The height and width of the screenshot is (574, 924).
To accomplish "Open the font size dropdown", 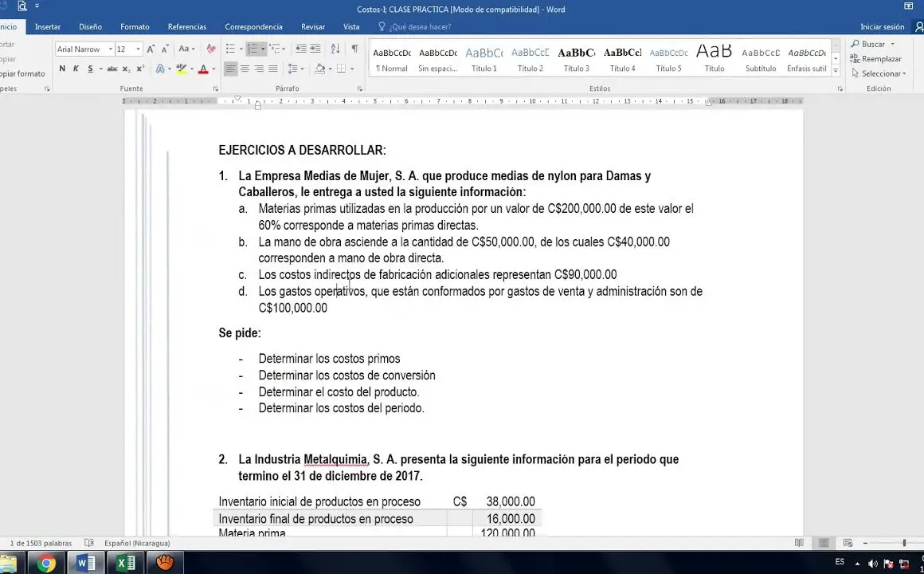I will [139, 49].
